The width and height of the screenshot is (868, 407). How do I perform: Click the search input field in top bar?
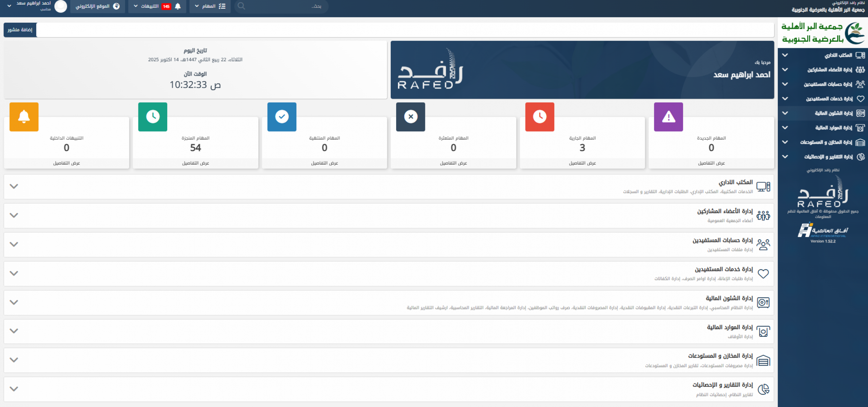click(x=282, y=6)
